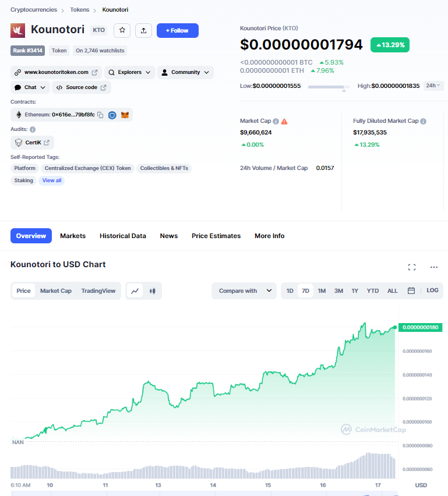Click the Kounotori token logo

(17, 30)
